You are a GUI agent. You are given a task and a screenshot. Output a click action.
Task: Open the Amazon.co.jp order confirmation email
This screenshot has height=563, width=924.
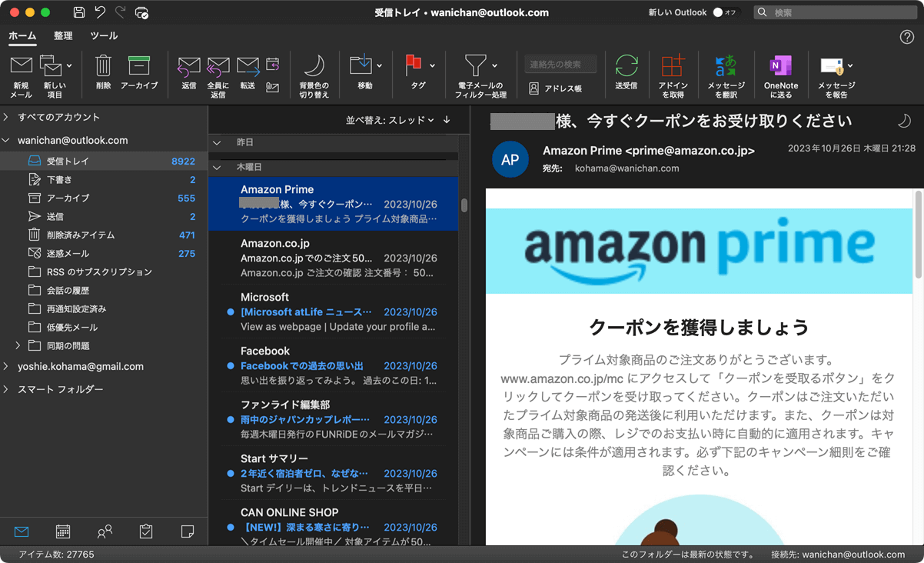[x=334, y=258]
